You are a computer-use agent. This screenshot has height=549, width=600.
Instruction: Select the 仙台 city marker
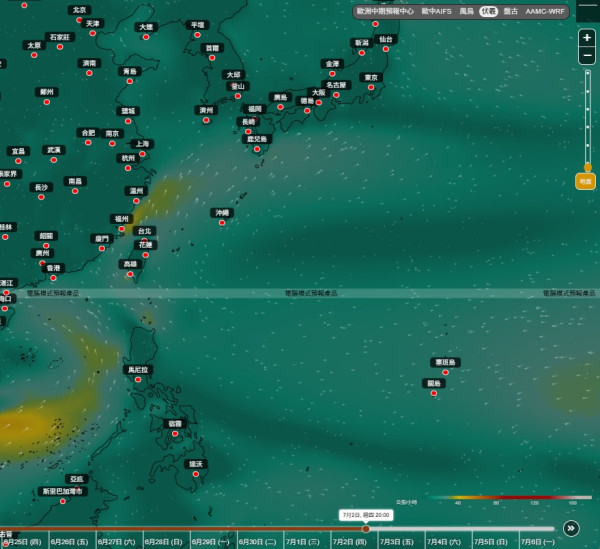point(386,49)
